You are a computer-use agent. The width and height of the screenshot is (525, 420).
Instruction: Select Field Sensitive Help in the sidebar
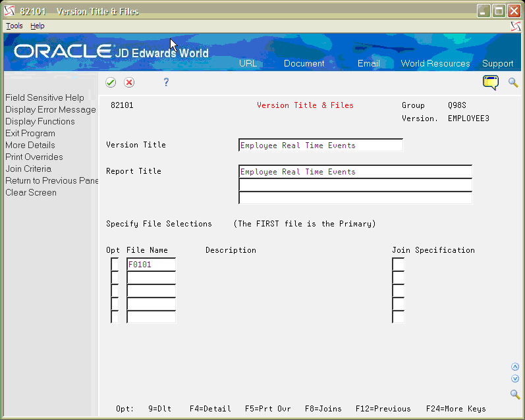pos(45,97)
